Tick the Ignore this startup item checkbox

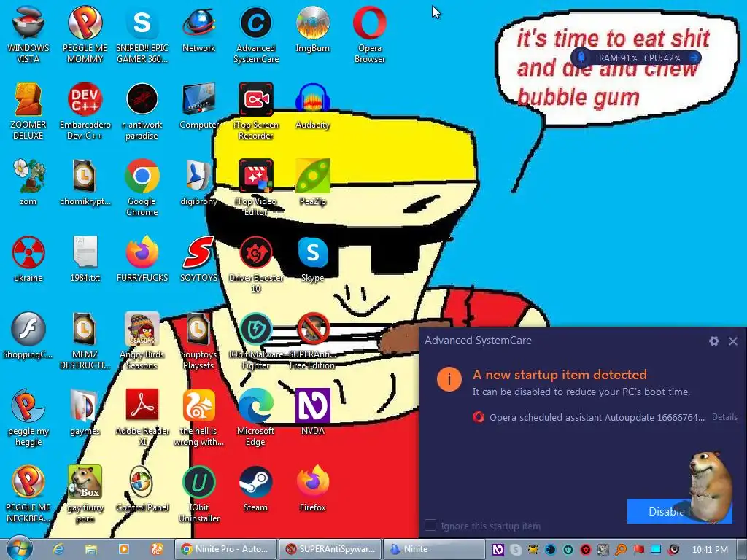pos(430,525)
